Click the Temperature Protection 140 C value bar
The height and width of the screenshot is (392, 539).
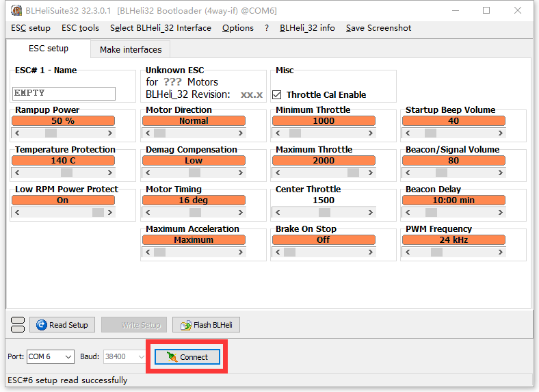coord(63,161)
